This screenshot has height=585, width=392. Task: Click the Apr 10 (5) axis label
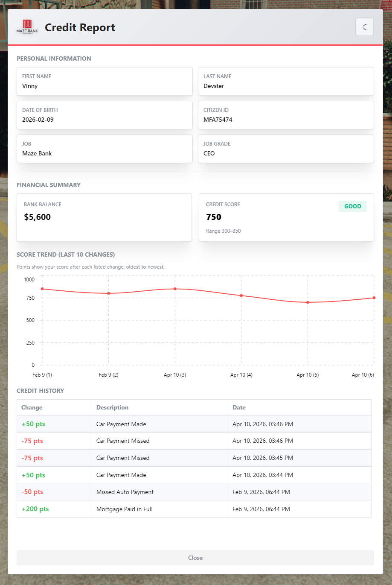[x=308, y=375]
